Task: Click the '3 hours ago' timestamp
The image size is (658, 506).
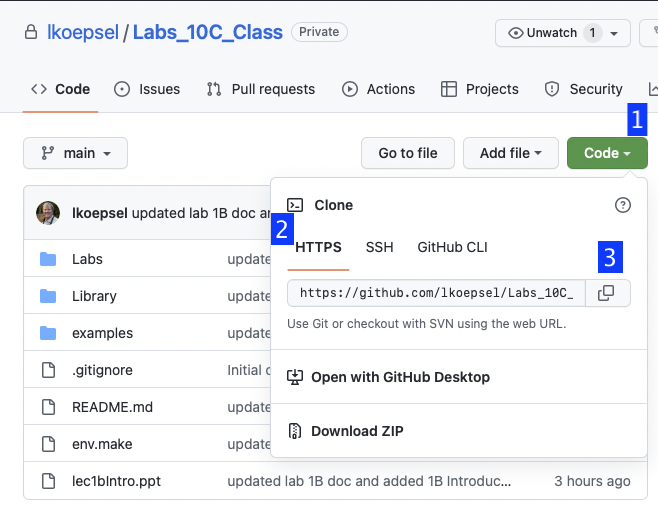Action: pyautogui.click(x=592, y=481)
